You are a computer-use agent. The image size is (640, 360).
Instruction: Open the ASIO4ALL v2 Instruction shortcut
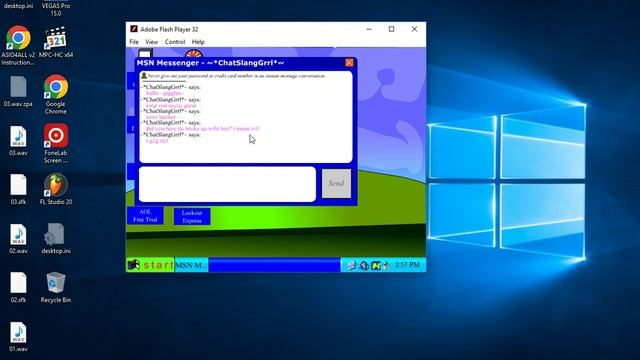18,45
